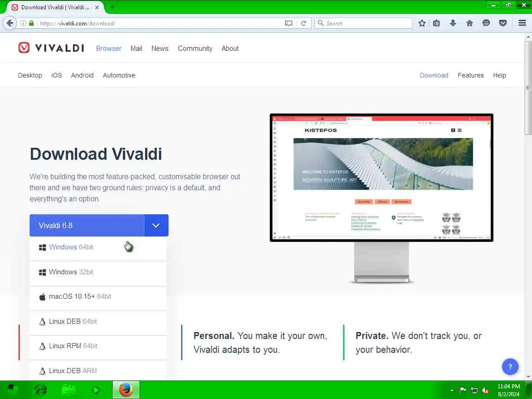Choose Linux DEB ARM download

tap(98, 370)
